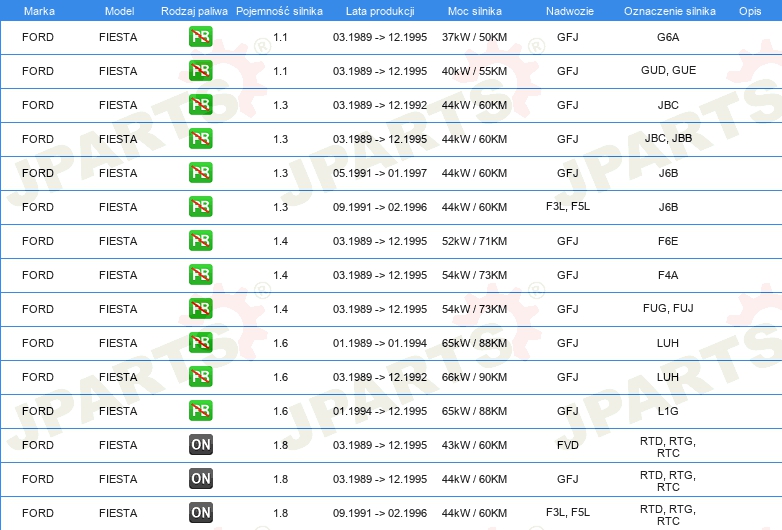Click the petrol icon in the GUD, GUE row
Viewport: 782px width, 530px height.
pyautogui.click(x=200, y=71)
